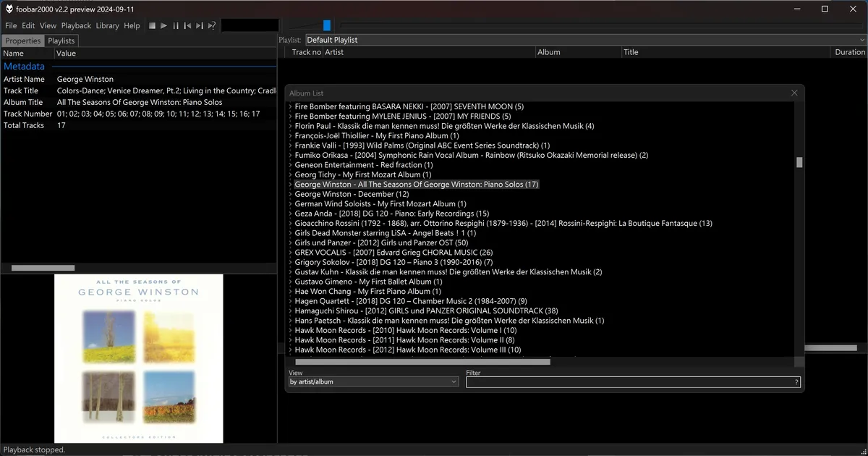
Task: Click the Total Tracks property row
Action: pyautogui.click(x=139, y=125)
